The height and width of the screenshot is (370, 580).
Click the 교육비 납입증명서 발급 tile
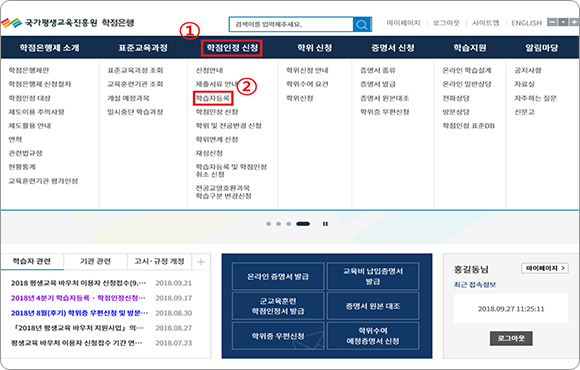[373, 276]
